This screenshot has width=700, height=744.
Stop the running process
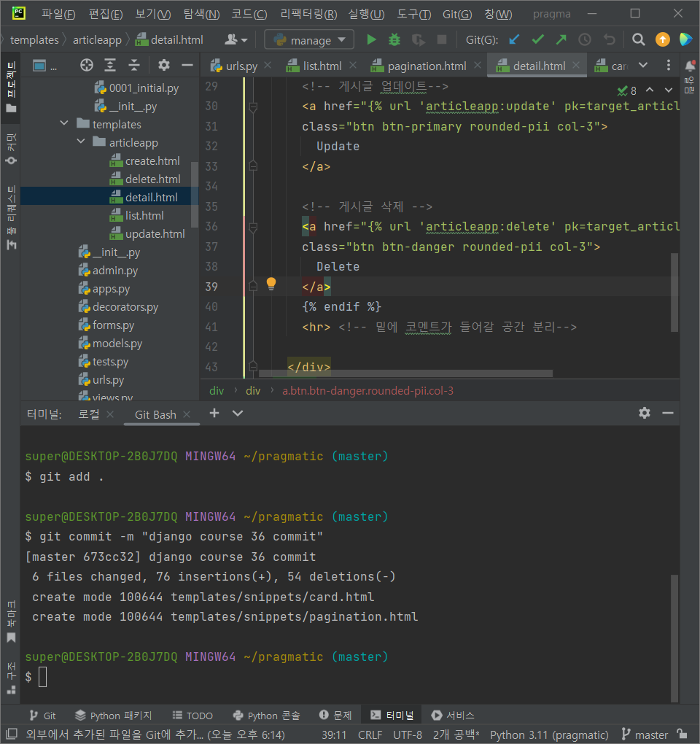(442, 40)
